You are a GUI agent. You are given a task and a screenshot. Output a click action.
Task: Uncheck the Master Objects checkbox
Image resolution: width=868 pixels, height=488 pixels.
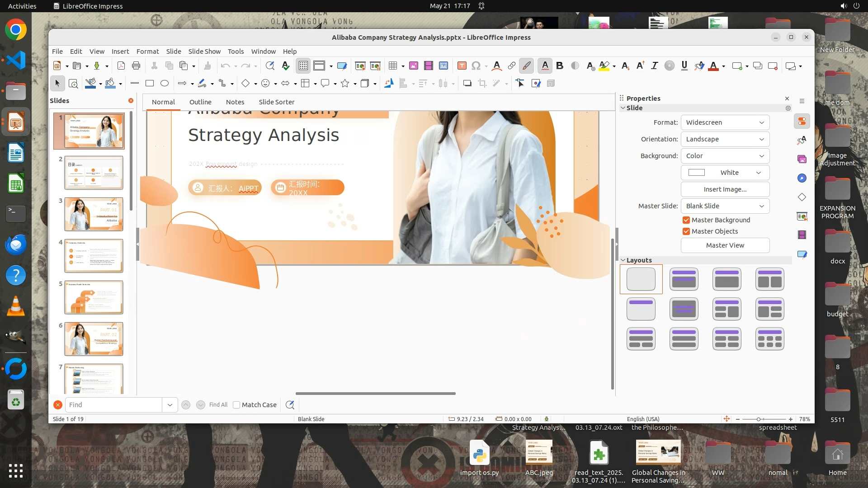tap(686, 231)
